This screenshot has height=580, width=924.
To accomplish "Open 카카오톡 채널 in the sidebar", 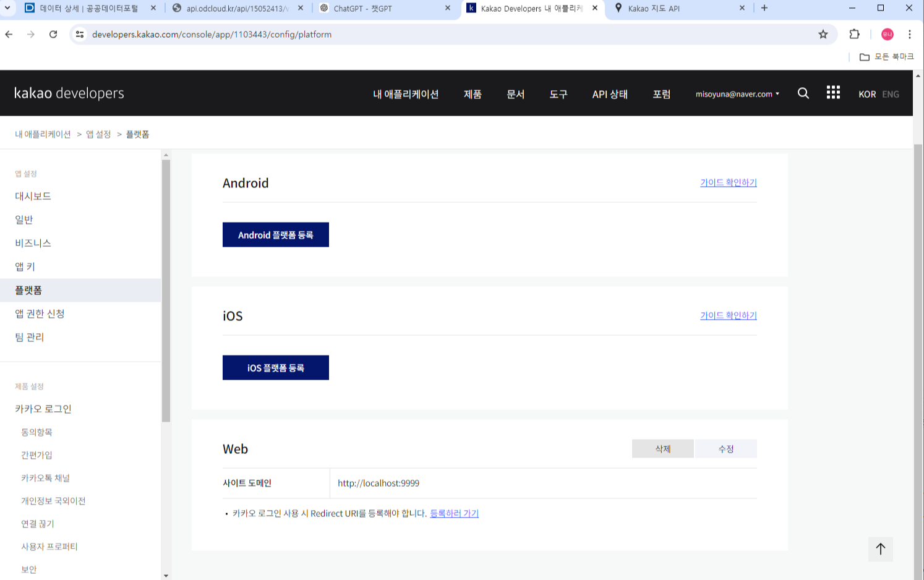I will (x=45, y=478).
